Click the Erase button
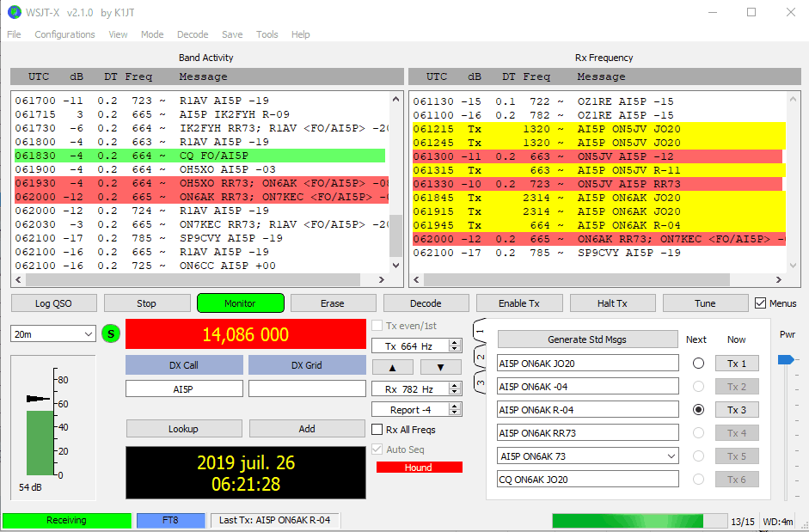 [x=333, y=303]
